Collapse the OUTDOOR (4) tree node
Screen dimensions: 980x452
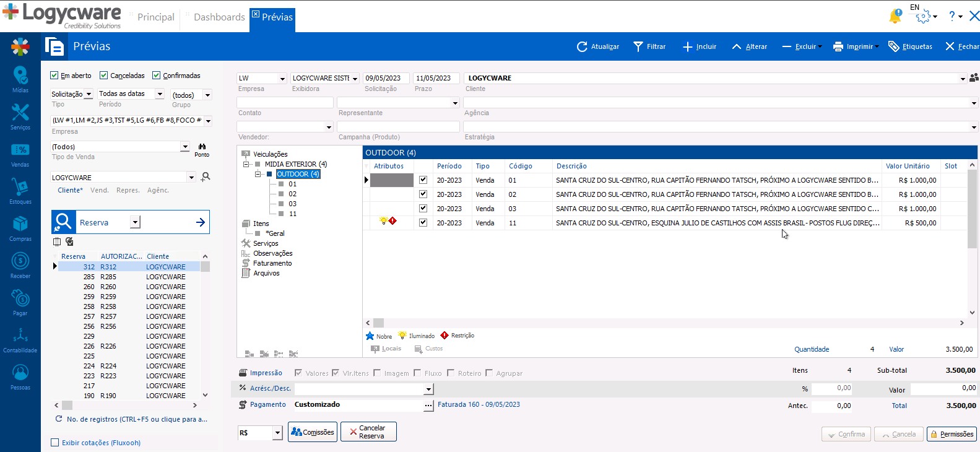258,174
